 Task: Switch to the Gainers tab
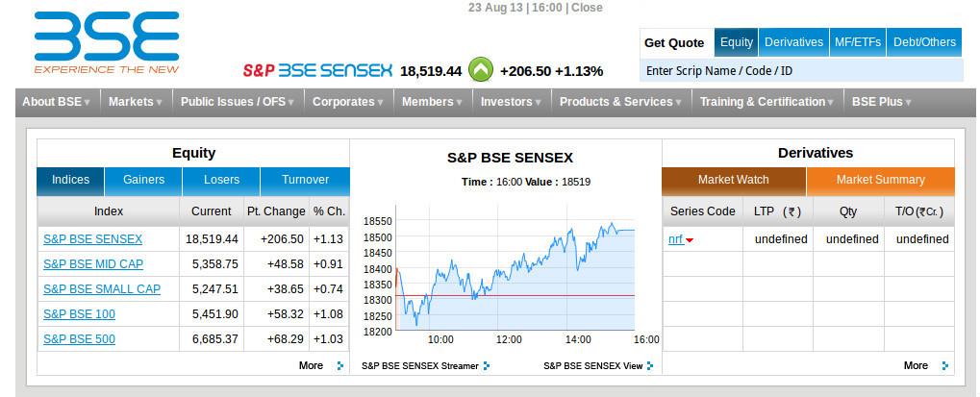(143, 180)
